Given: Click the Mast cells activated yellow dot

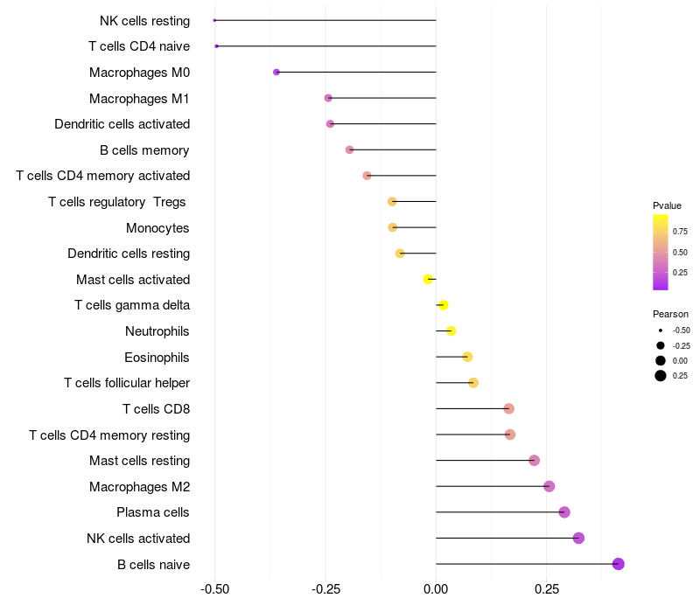Looking at the screenshot, I should click(428, 279).
